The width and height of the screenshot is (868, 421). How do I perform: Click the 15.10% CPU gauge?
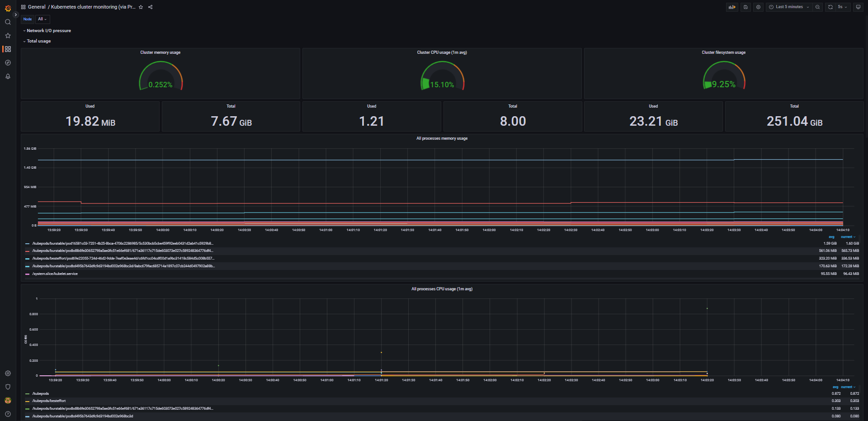(442, 76)
